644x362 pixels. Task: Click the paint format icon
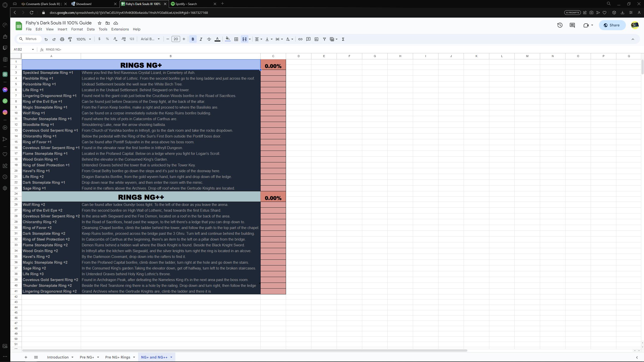[x=70, y=39]
